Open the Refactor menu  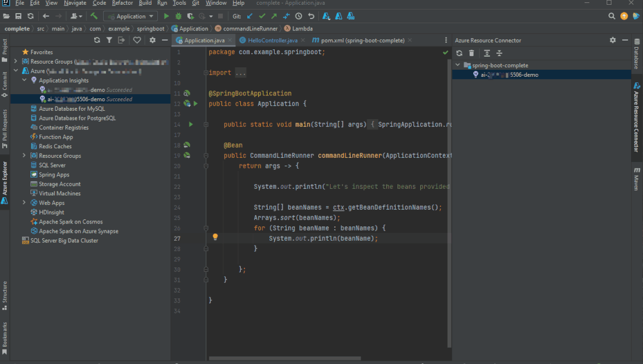coord(122,3)
